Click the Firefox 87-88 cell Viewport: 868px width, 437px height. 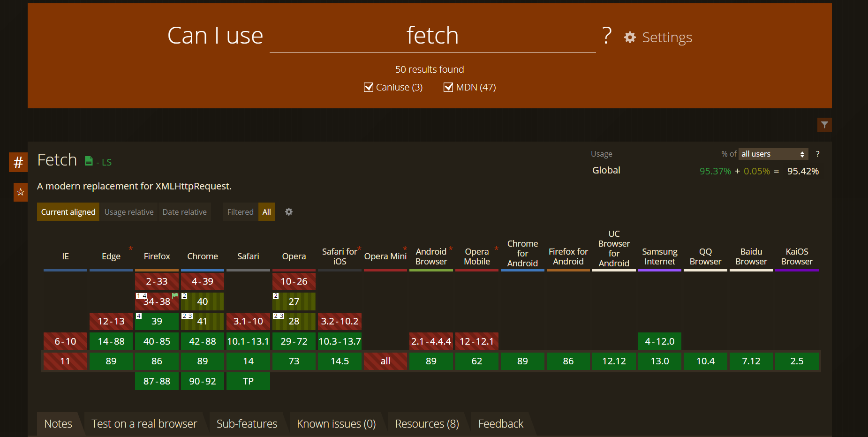click(x=157, y=381)
